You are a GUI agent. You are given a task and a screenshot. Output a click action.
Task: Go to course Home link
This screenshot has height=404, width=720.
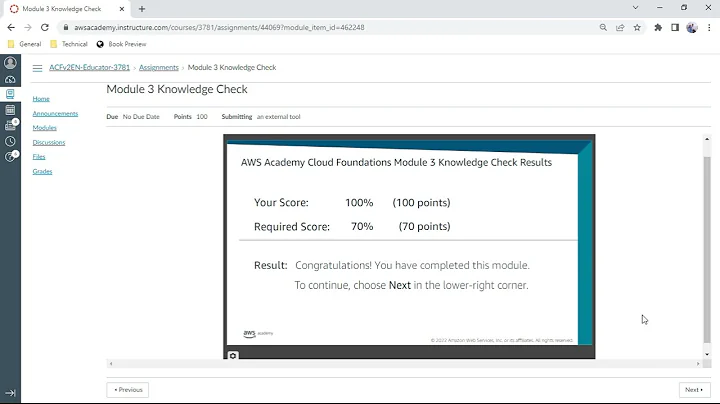[41, 99]
